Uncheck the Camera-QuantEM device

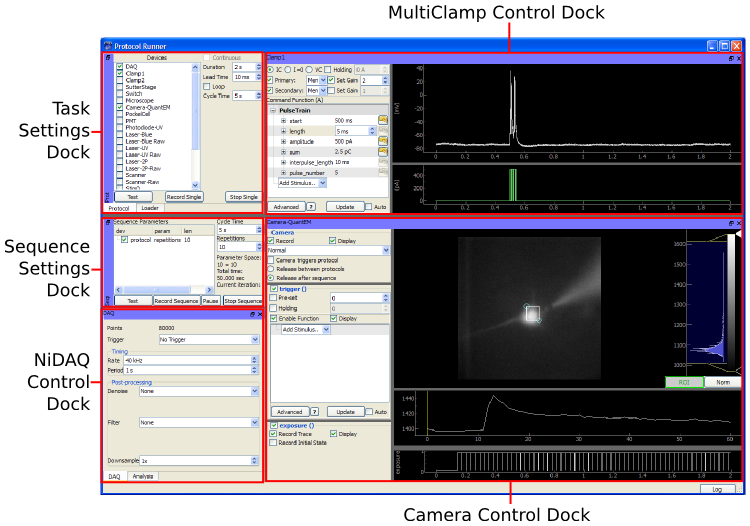120,108
